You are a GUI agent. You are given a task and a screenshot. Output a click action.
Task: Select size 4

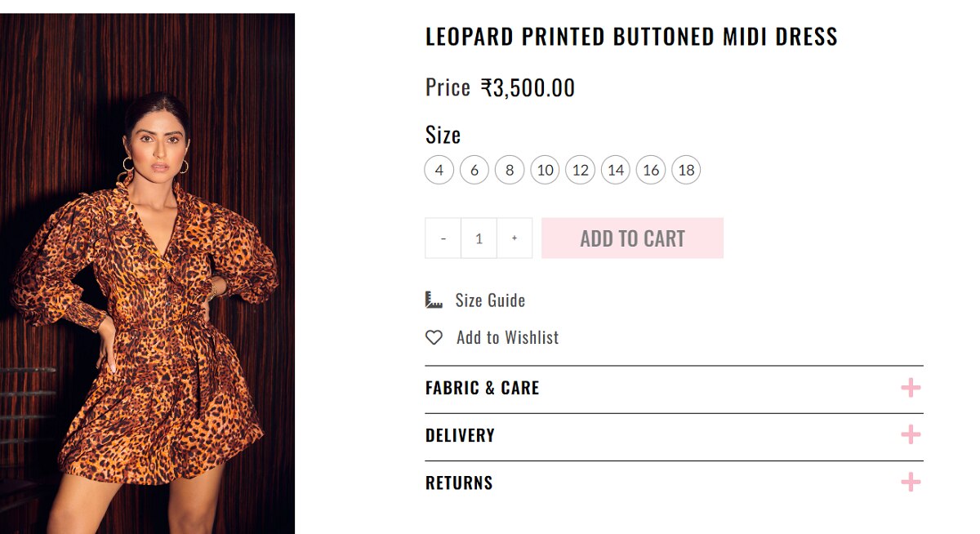point(439,170)
